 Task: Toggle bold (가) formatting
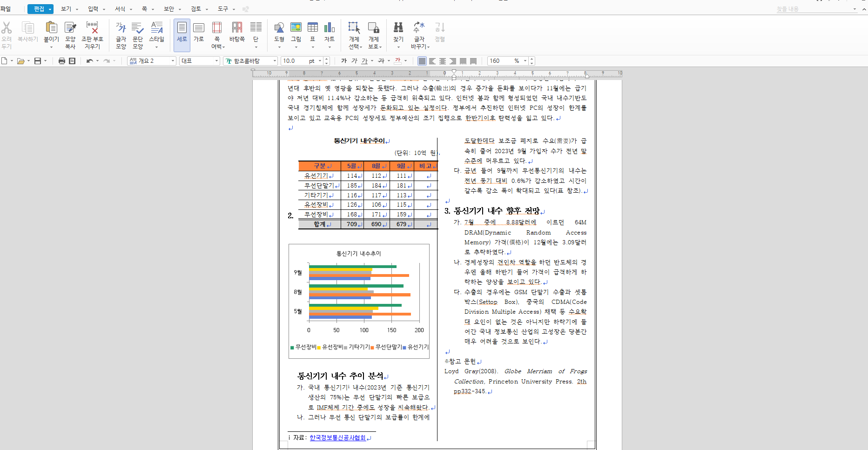(x=344, y=61)
